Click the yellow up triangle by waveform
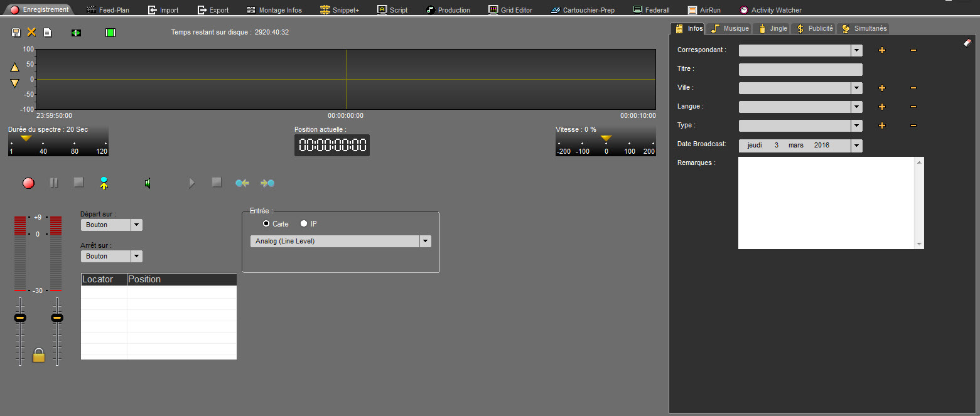This screenshot has height=416, width=980. [15, 67]
